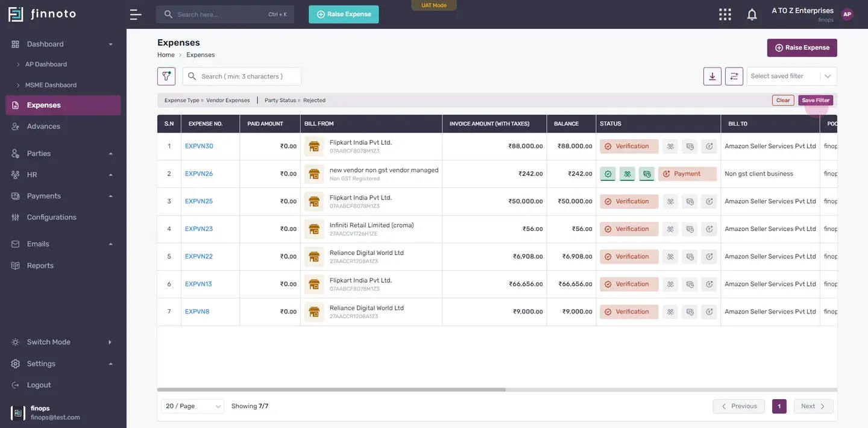Screen dimensions: 868x428
Task: Change the 20 / Page size dropdown
Action: click(x=192, y=406)
